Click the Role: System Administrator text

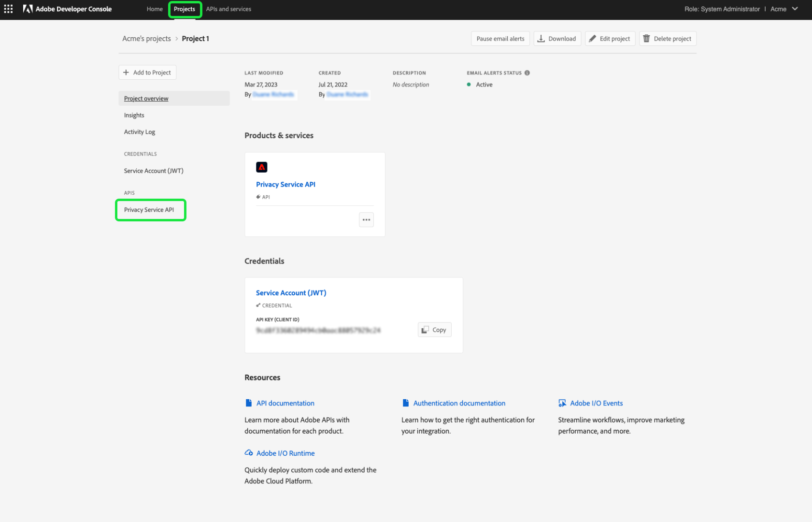coord(722,9)
